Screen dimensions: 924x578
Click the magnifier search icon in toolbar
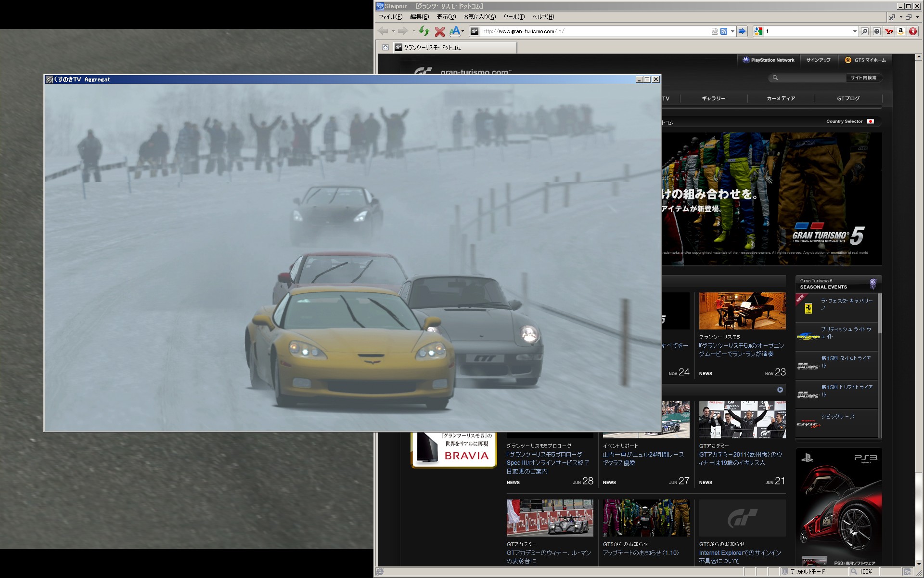tap(865, 31)
